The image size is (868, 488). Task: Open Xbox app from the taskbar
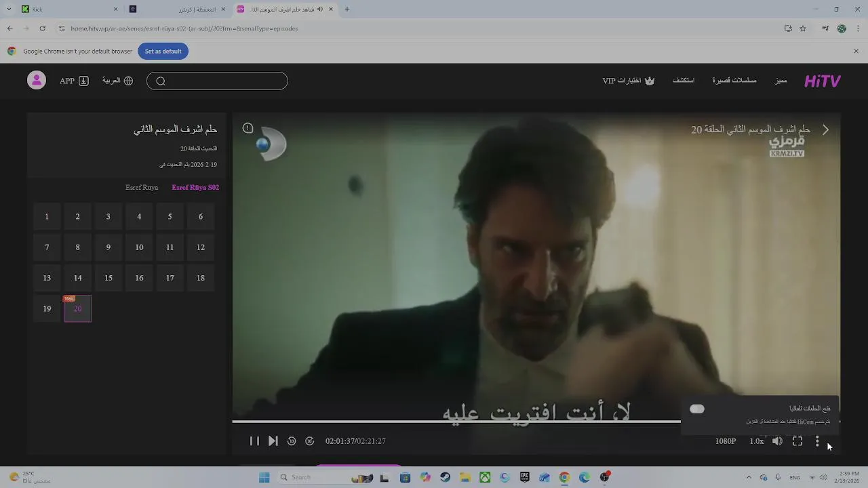click(x=485, y=477)
